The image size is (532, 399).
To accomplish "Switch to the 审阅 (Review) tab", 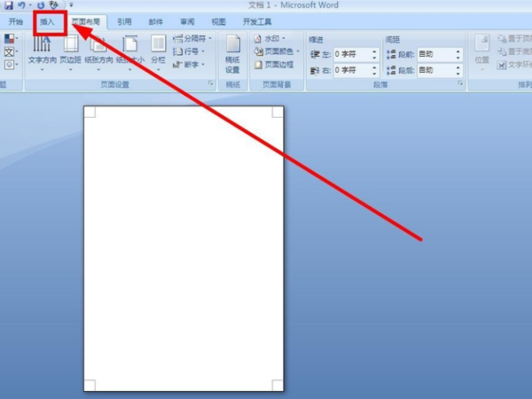I will pyautogui.click(x=187, y=22).
